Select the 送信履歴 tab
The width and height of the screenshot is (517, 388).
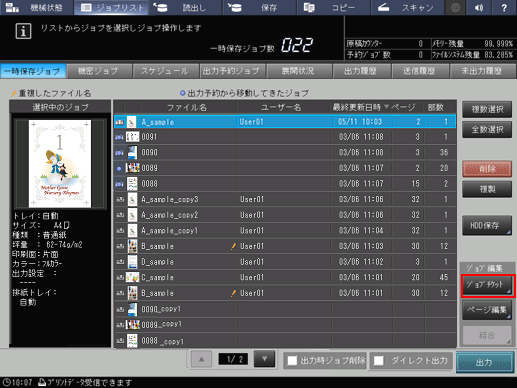click(419, 71)
